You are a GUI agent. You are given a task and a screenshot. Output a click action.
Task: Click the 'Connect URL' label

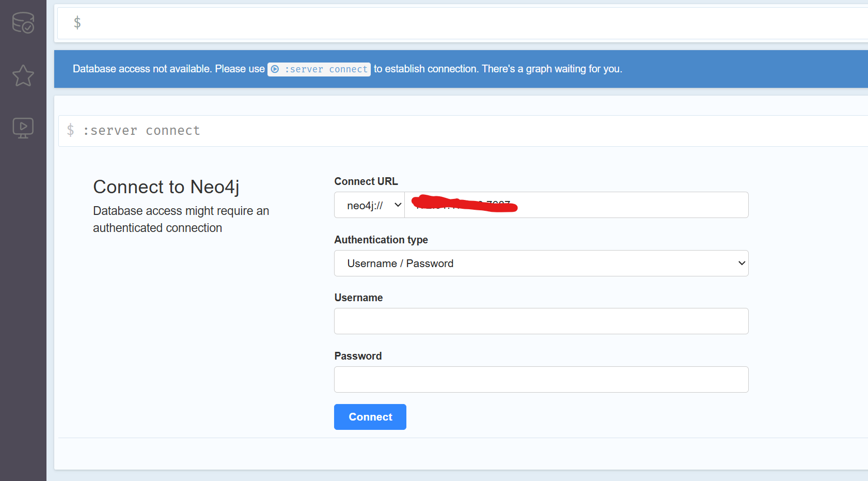click(366, 181)
